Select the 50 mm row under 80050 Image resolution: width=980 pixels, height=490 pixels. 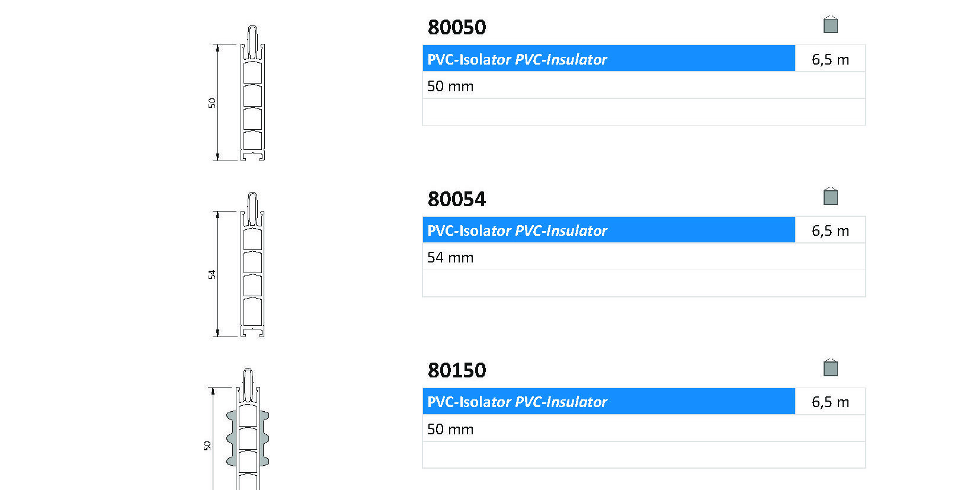(643, 86)
